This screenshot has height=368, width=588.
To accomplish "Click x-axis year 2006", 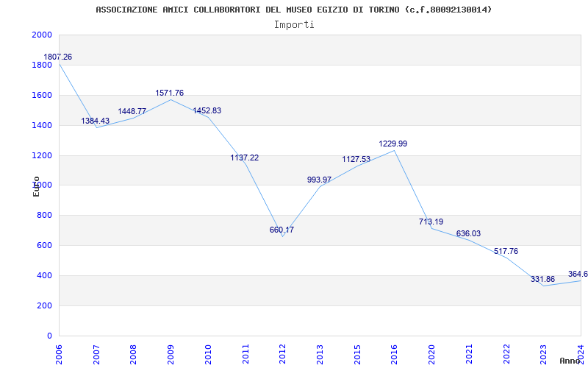I will point(59,354).
